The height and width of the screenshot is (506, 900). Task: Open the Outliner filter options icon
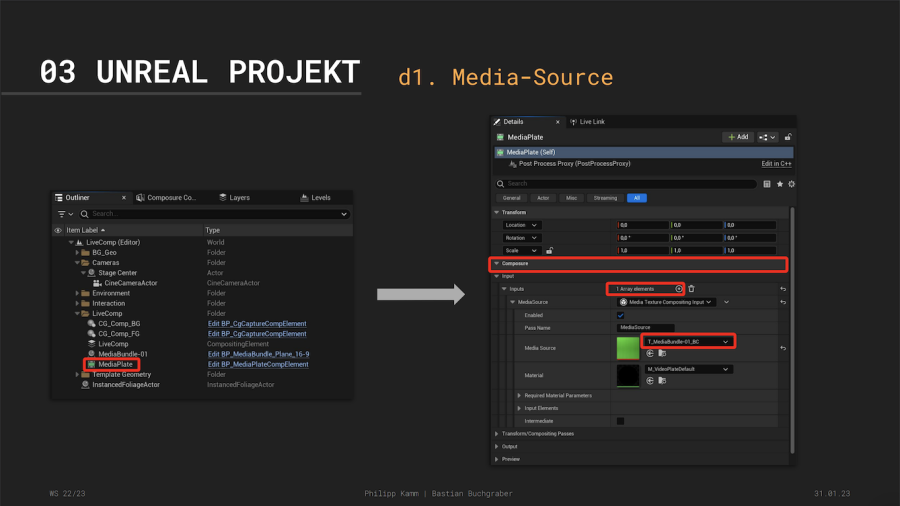coord(65,214)
